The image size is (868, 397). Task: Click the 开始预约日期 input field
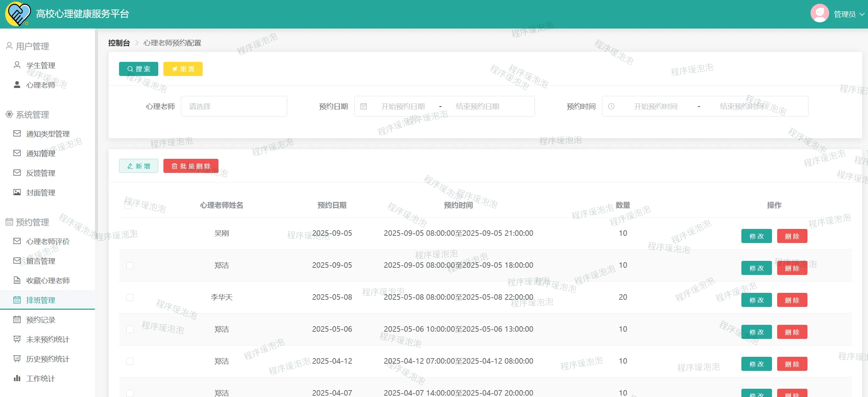click(x=403, y=107)
